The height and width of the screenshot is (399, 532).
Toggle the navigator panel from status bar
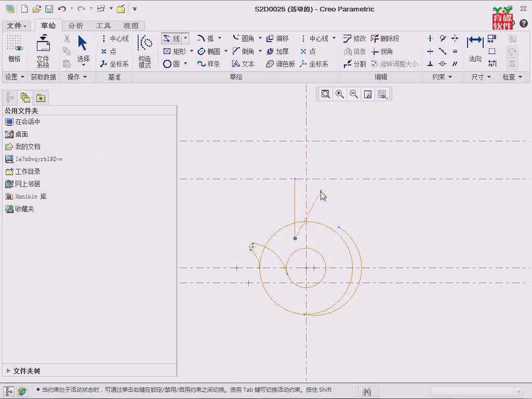9,392
